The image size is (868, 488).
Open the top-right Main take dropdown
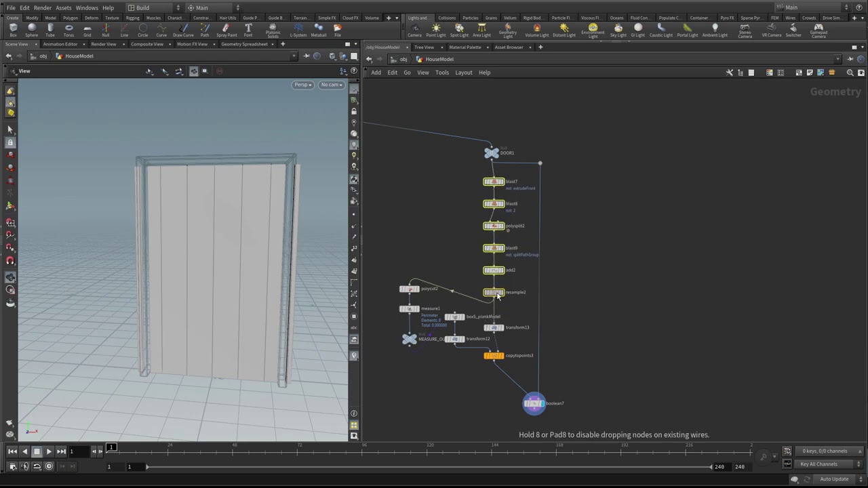[812, 7]
